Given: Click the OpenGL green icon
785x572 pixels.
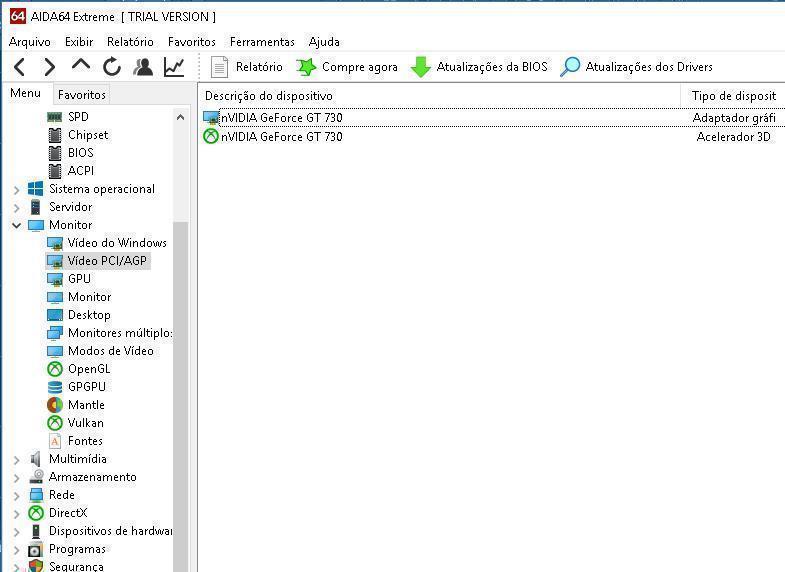Looking at the screenshot, I should [x=55, y=369].
